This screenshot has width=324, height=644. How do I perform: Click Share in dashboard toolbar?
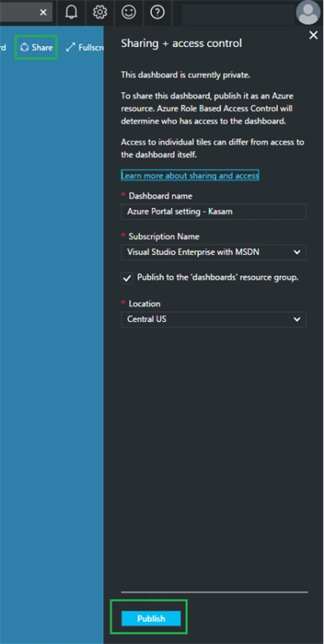coord(36,48)
